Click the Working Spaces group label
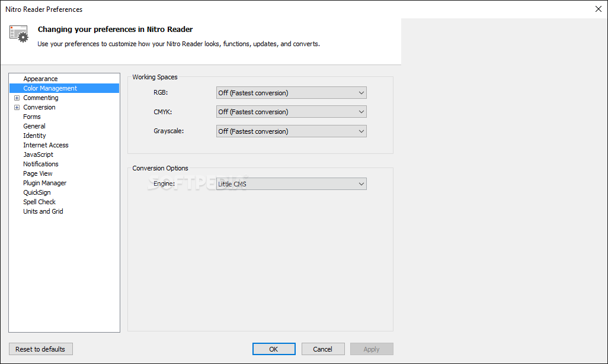Image resolution: width=608 pixels, height=364 pixels. 155,77
